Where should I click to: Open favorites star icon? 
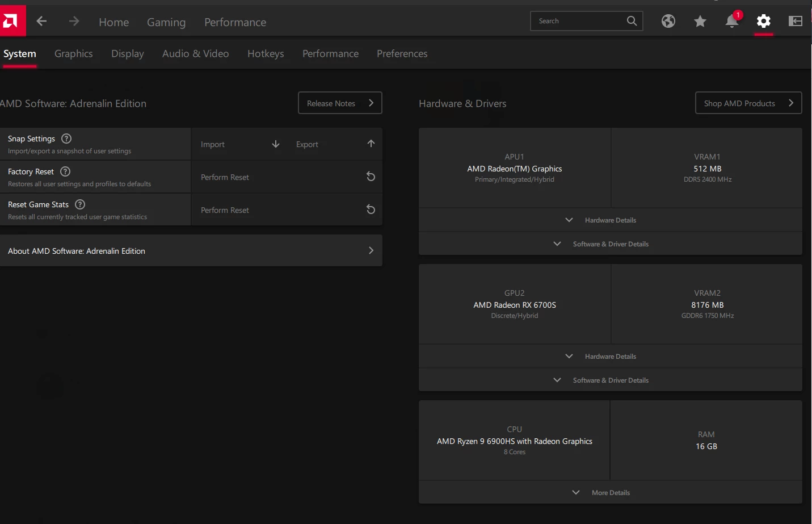(700, 22)
